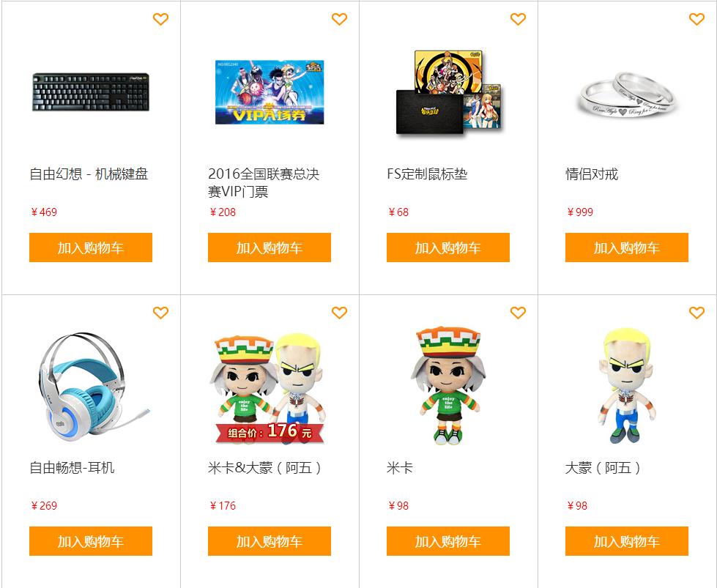Open the blue headset product image

[x=92, y=388]
